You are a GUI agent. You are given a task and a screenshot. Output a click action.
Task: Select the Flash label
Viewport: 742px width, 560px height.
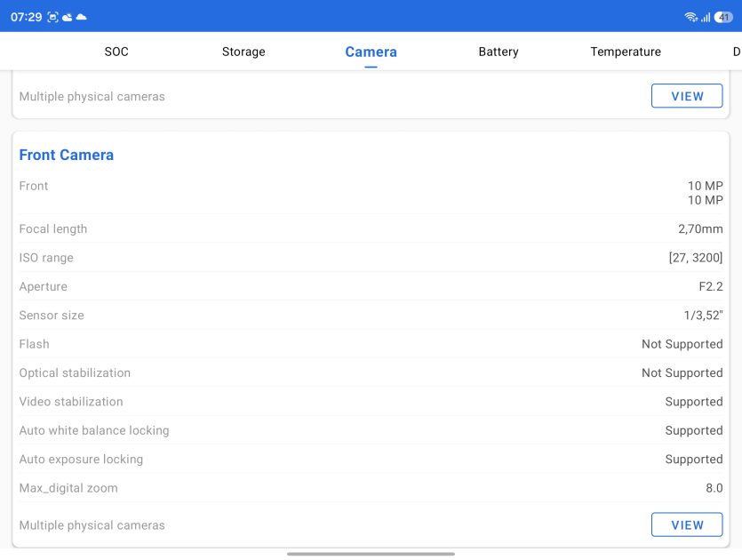pyautogui.click(x=34, y=344)
